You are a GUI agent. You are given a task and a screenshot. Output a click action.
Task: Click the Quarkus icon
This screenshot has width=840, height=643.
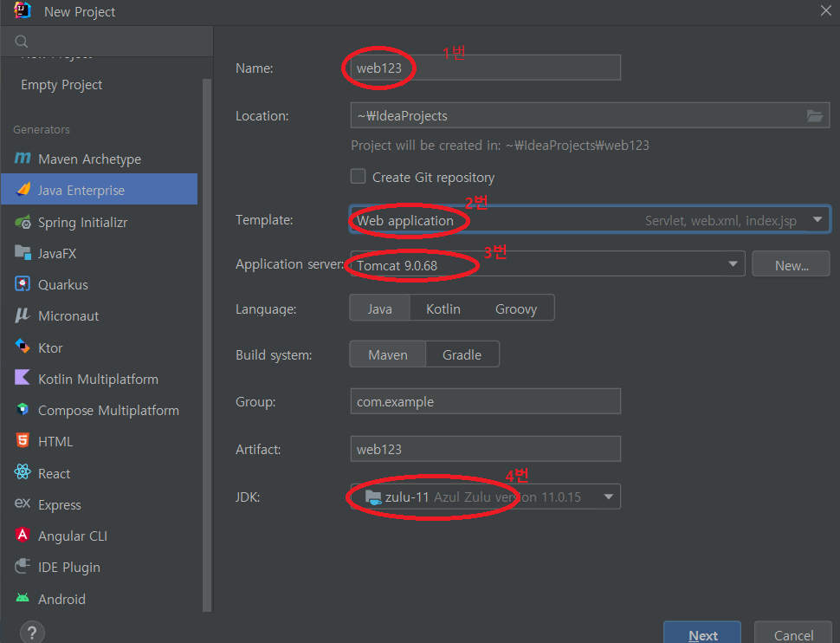pyautogui.click(x=23, y=283)
